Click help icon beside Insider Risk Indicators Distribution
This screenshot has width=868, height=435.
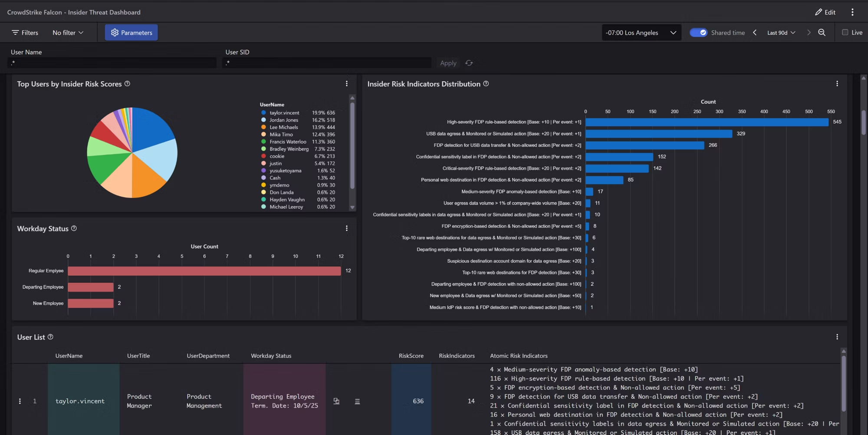point(486,84)
